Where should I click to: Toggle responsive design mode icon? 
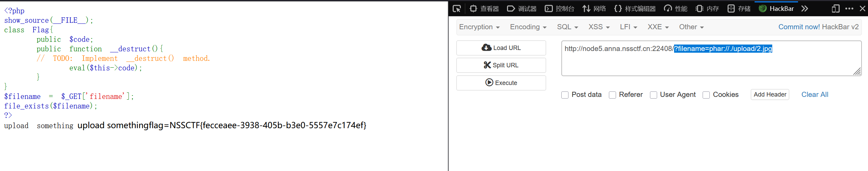click(836, 9)
